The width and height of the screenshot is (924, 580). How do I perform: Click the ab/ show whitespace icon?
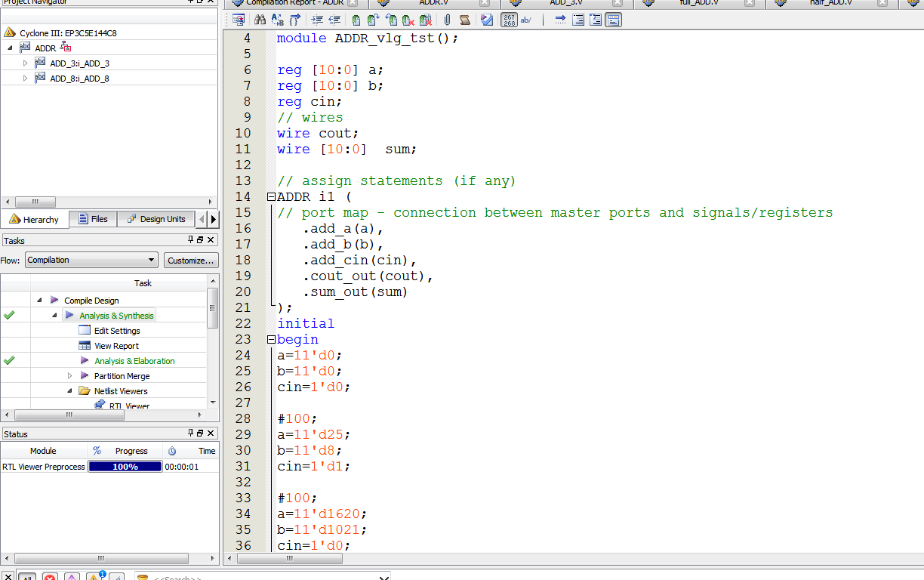click(x=526, y=20)
